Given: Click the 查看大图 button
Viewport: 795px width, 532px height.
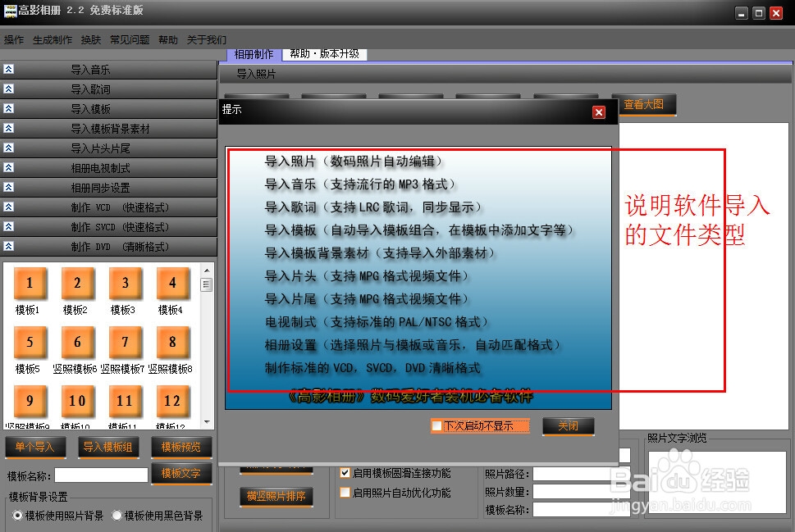Looking at the screenshot, I should pos(644,104).
